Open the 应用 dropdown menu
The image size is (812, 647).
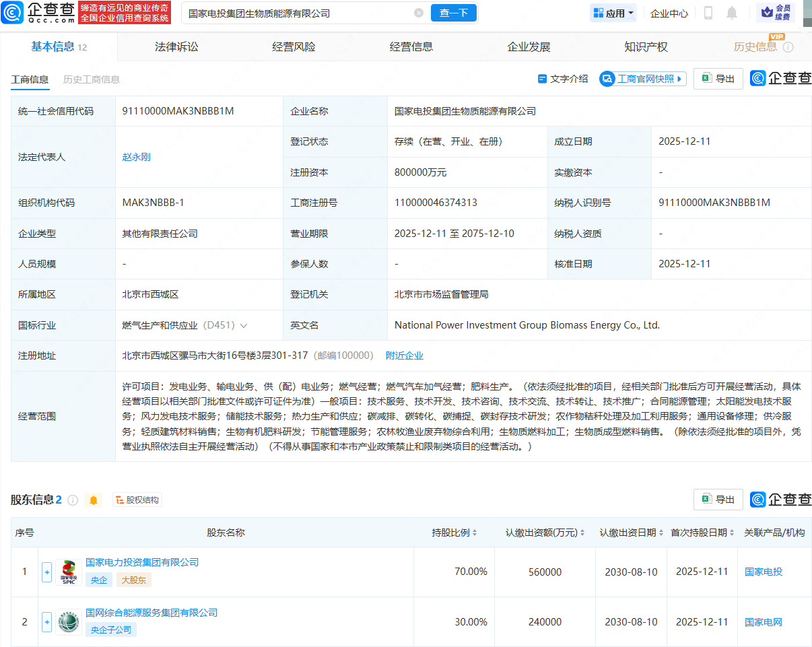(613, 13)
